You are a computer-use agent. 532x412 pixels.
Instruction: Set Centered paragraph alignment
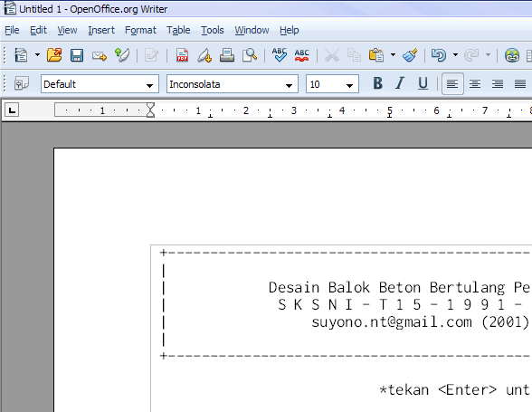pyautogui.click(x=475, y=83)
